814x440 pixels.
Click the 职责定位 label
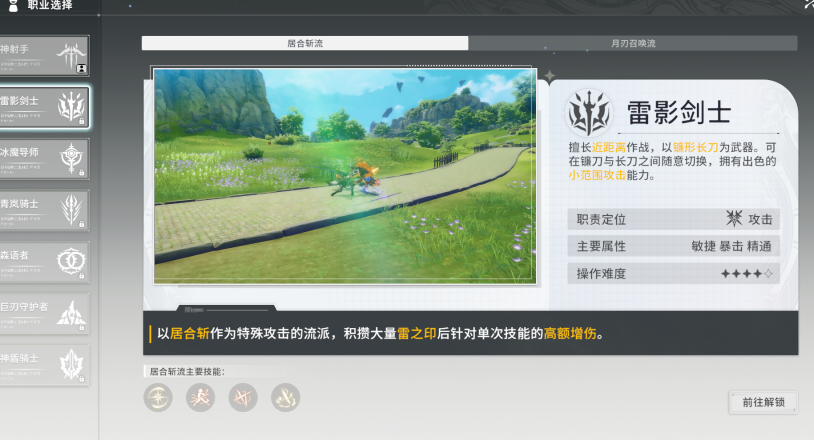pyautogui.click(x=601, y=219)
